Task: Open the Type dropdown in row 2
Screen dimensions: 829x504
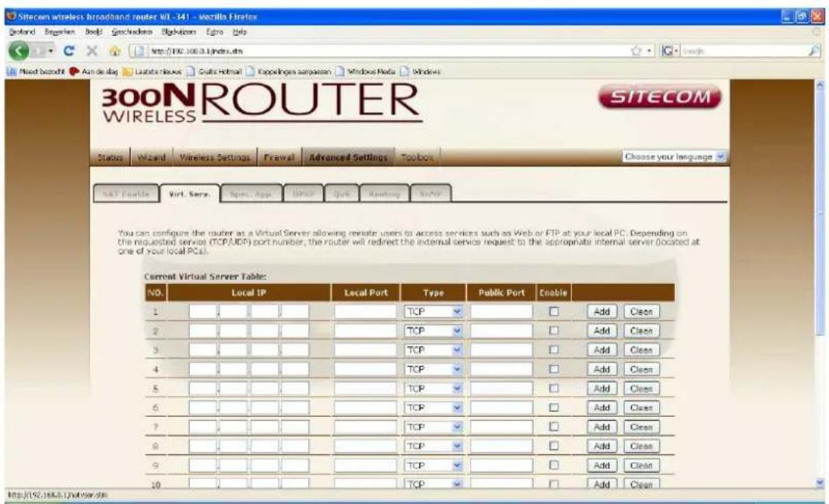Action: 434,331
